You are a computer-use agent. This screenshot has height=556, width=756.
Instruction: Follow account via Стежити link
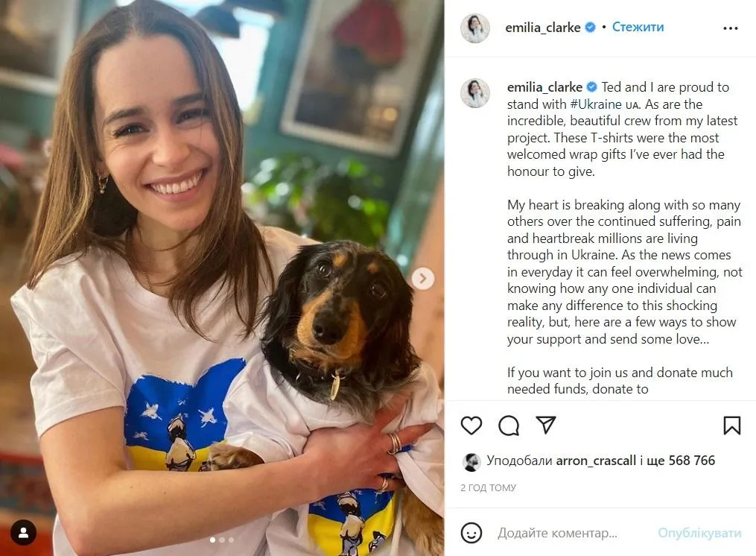click(638, 27)
